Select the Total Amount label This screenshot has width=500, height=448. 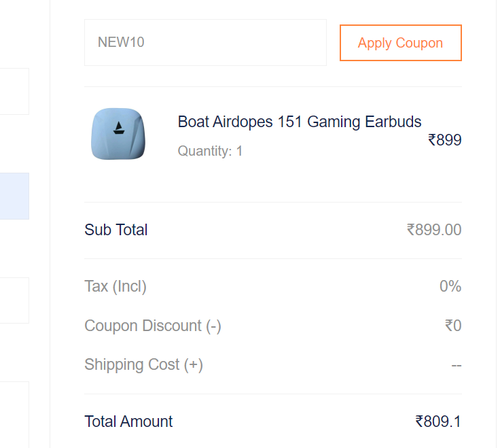coord(128,421)
